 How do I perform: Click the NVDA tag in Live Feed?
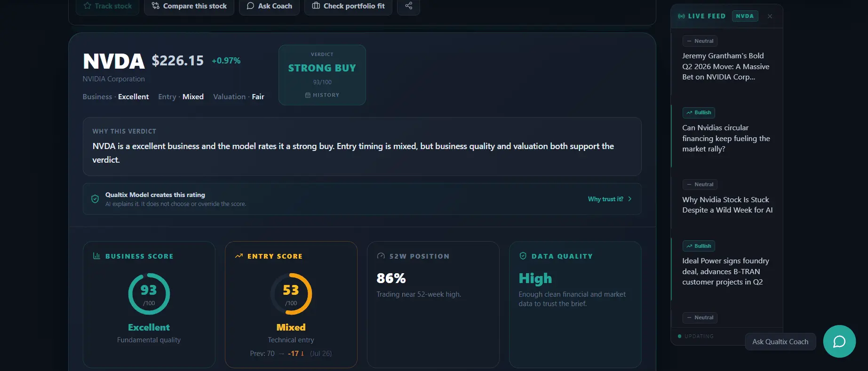(x=745, y=16)
